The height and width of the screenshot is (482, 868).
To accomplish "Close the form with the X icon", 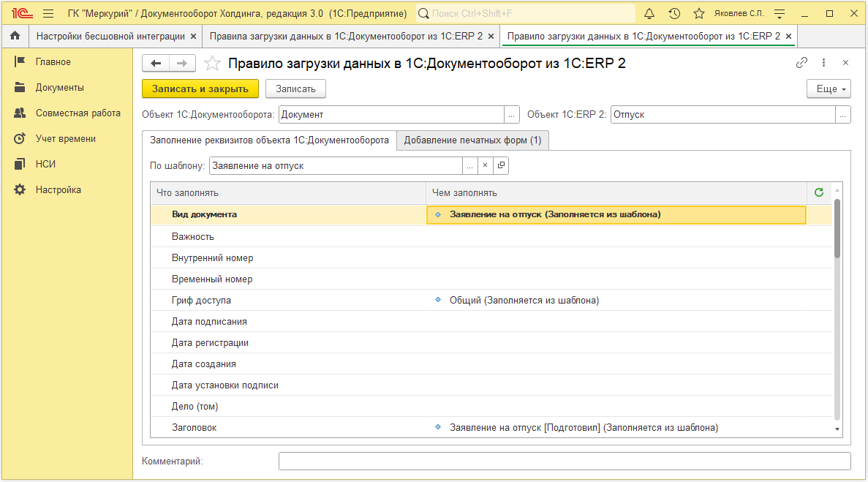I will [845, 62].
